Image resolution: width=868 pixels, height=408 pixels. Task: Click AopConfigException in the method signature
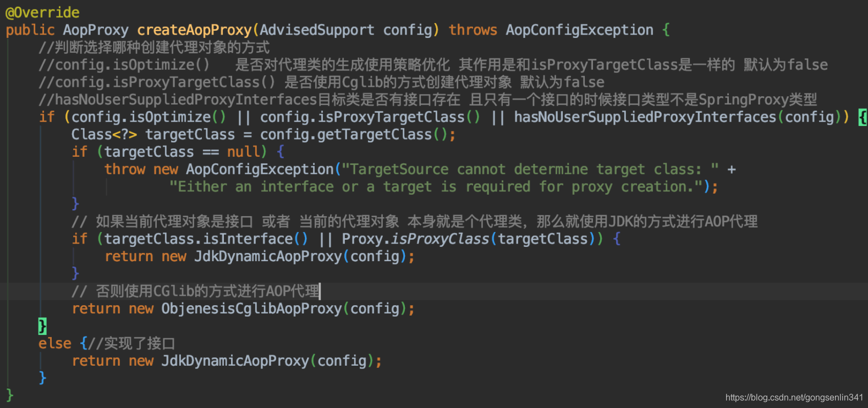(x=580, y=30)
